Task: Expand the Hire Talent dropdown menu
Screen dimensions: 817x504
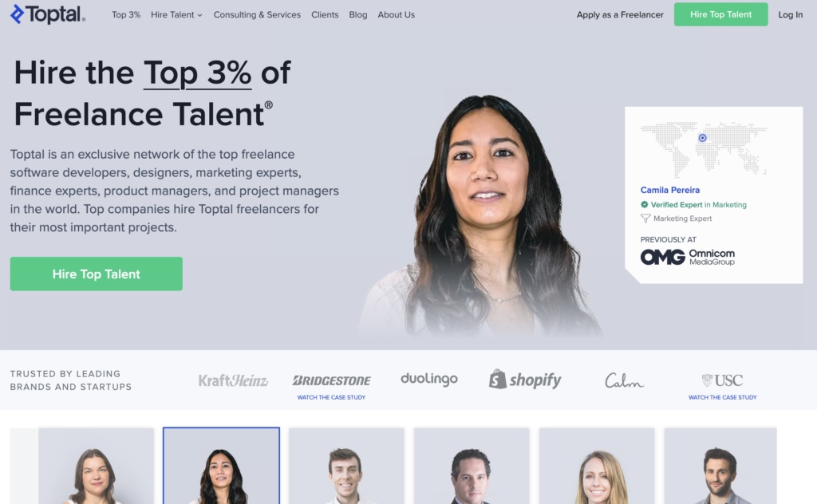Action: pos(176,14)
